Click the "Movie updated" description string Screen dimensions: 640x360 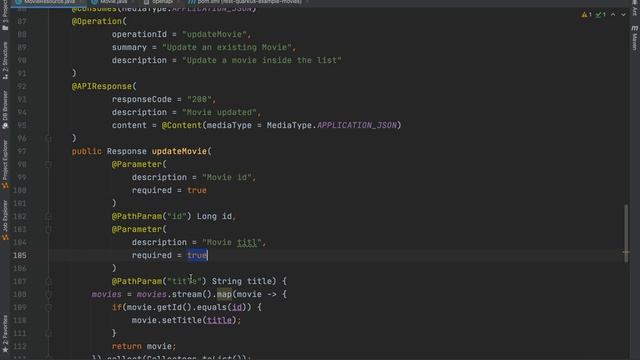(219, 112)
